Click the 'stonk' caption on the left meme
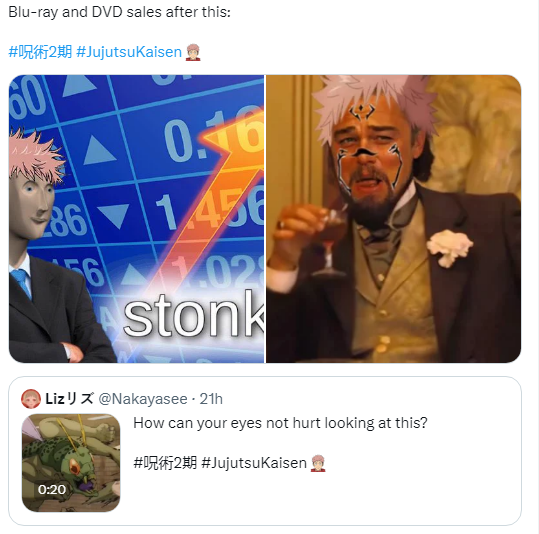Screen dimensions: 539x534 (194, 315)
